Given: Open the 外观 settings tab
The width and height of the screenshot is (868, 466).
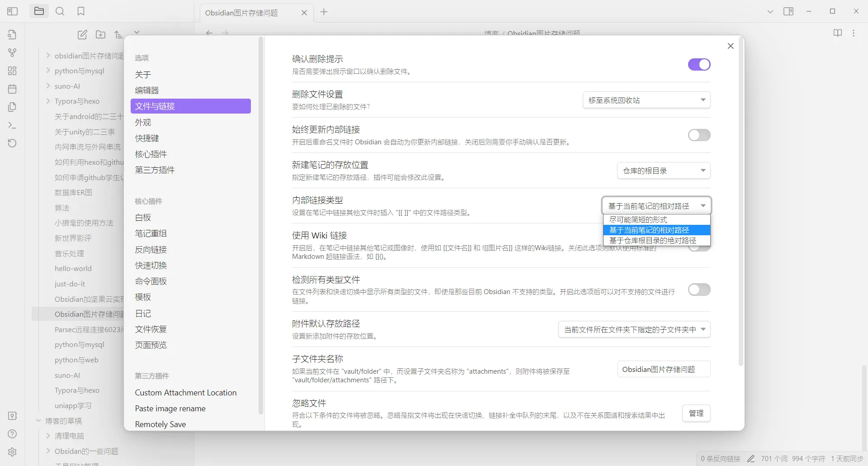Looking at the screenshot, I should coord(190,122).
